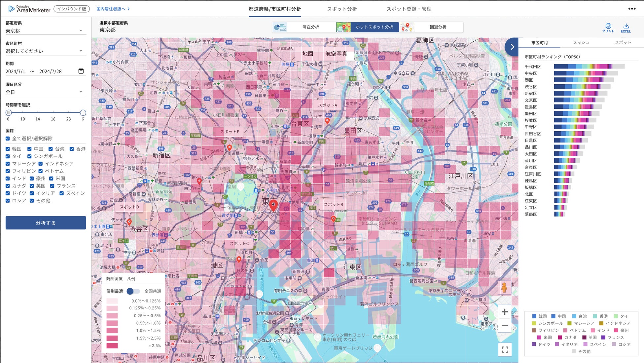Toggle fullscreen map view icon

pyautogui.click(x=505, y=349)
